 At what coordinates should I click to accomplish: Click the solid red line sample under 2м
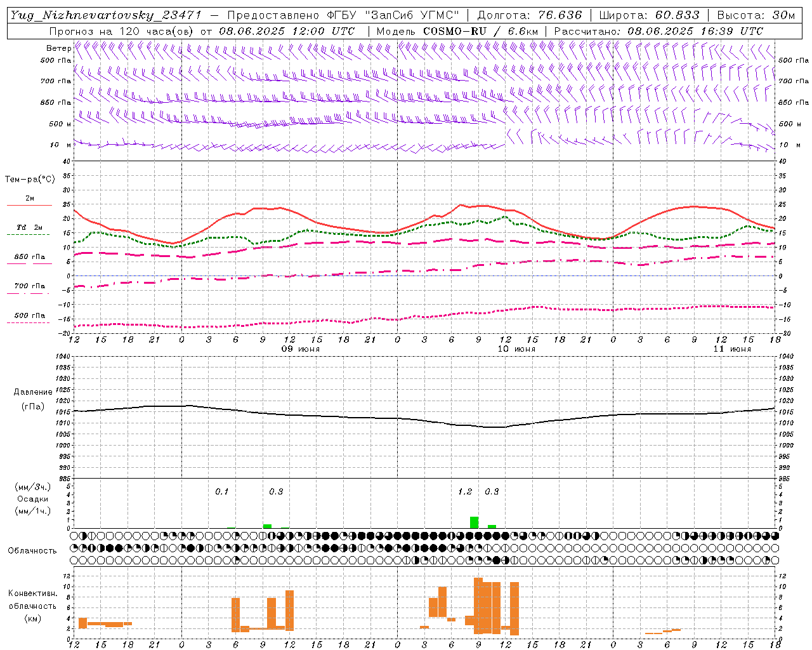[29, 205]
